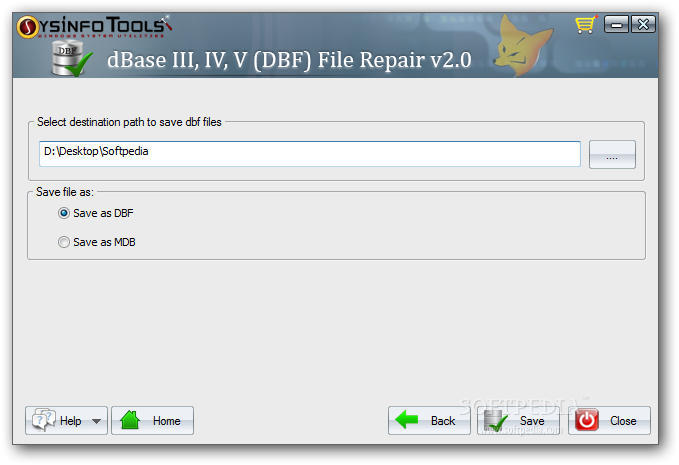Select the Save as MDB option

(64, 242)
